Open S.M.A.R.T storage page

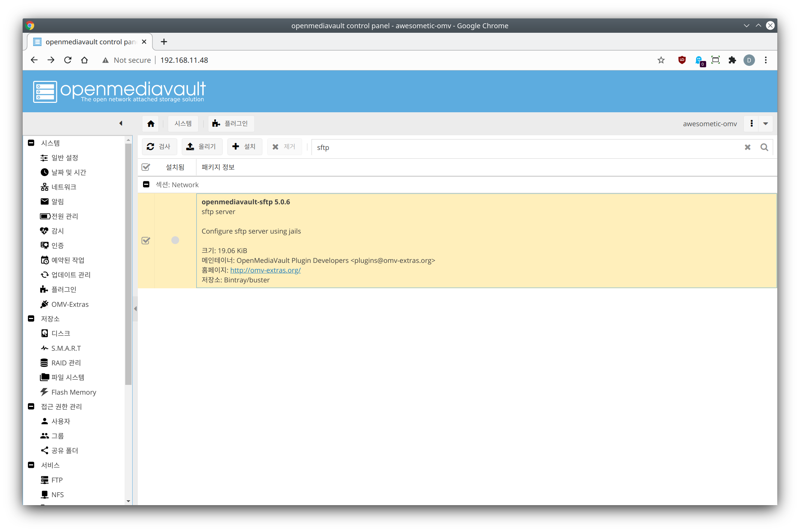[x=66, y=348]
